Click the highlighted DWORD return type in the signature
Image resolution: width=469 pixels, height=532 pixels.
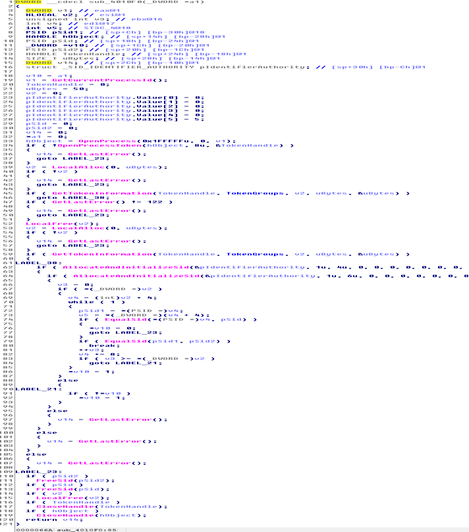[28, 2]
